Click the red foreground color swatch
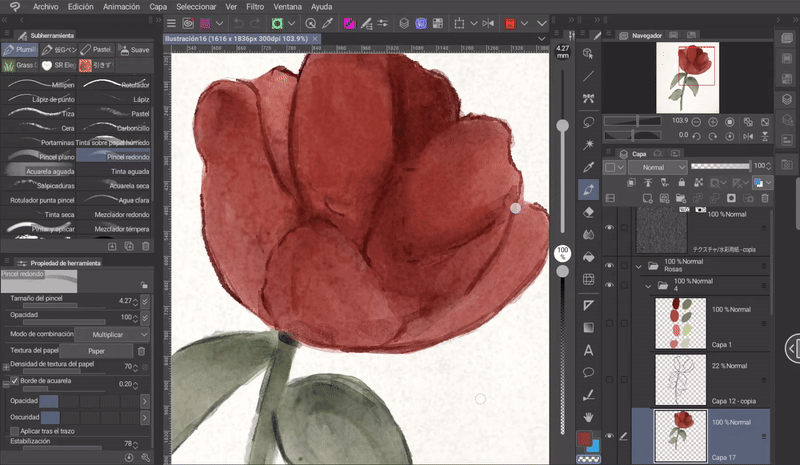This screenshot has width=800, height=465. click(x=586, y=438)
